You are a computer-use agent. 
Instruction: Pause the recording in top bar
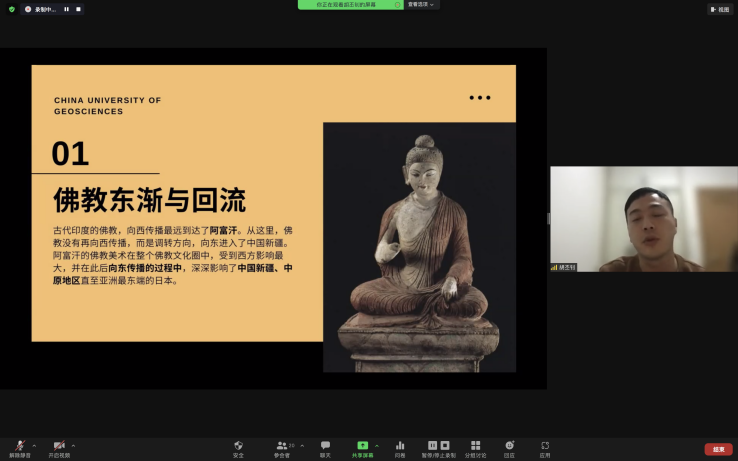67,9
